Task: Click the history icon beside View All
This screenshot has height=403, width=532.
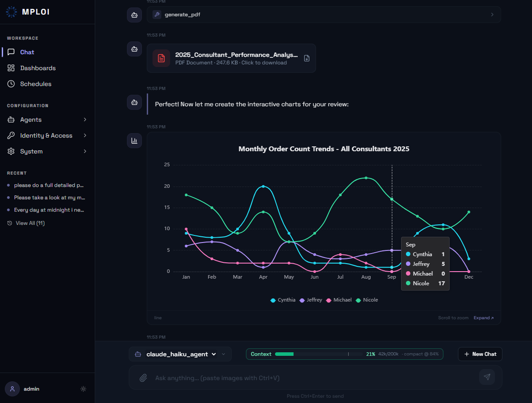Action: point(10,223)
